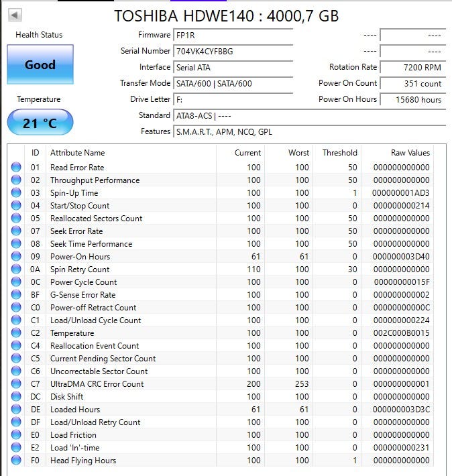Click the 21 °C temperature indicator
Image resolution: width=452 pixels, height=476 pixels.
click(40, 122)
